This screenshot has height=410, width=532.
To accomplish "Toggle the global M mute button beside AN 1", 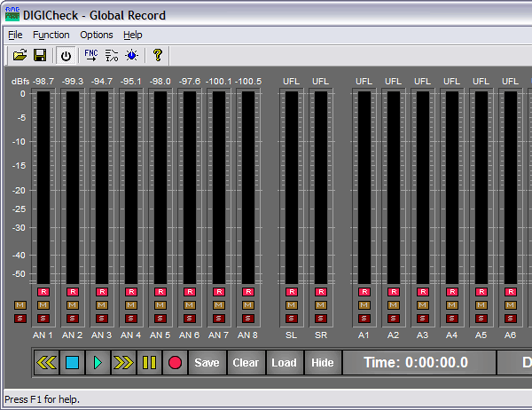I will click(x=20, y=305).
